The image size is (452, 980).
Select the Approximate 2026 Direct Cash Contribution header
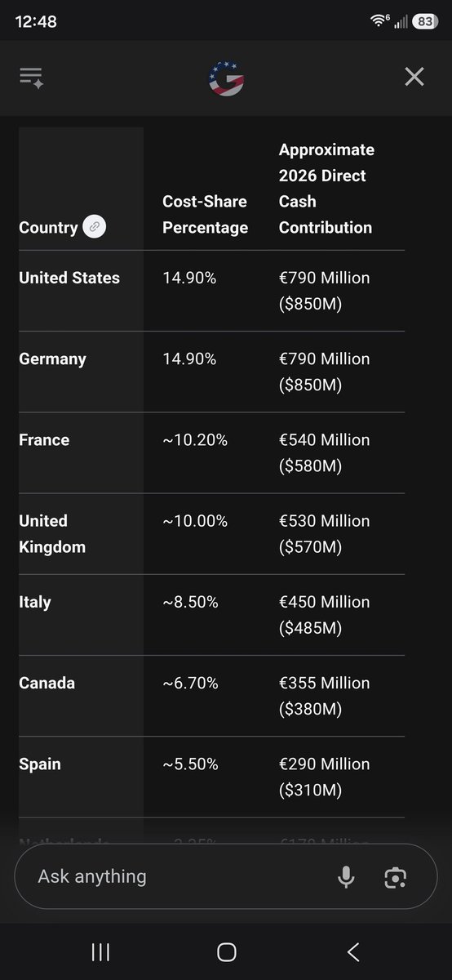(x=326, y=189)
